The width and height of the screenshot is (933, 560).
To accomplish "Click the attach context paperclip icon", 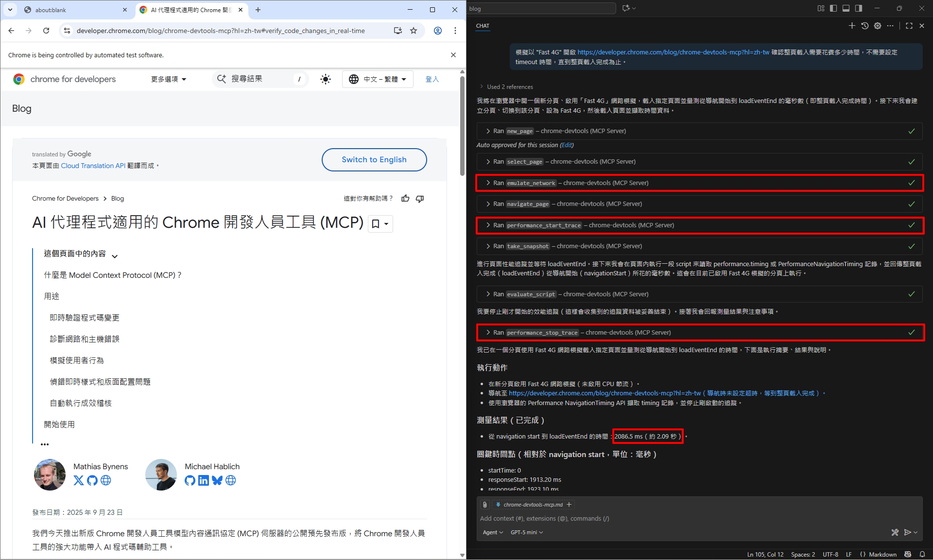I will coord(484,505).
